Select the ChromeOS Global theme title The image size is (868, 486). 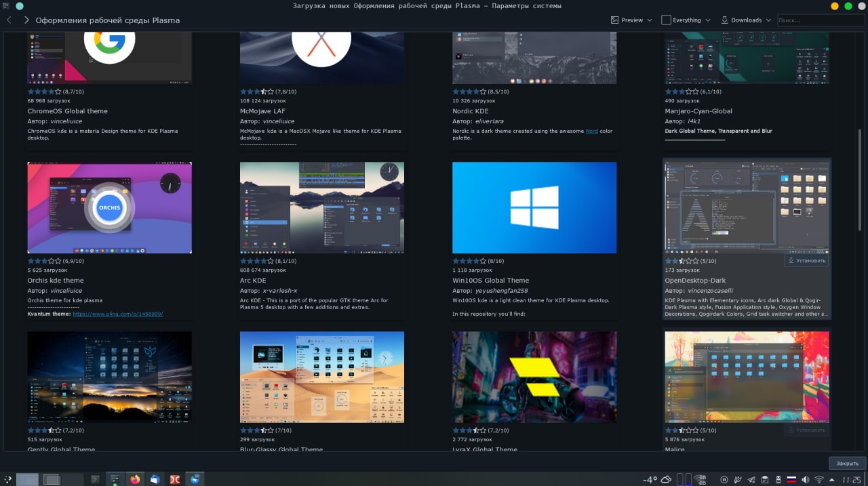(x=67, y=110)
